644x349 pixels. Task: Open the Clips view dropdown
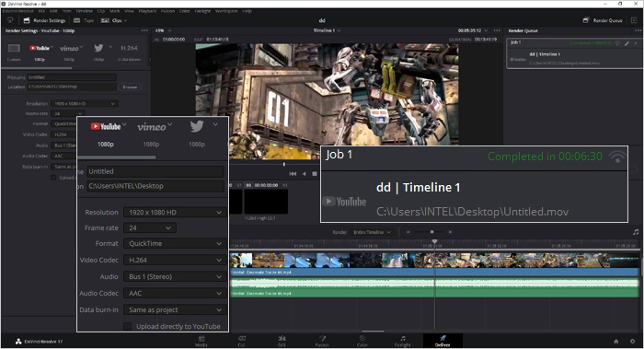114,20
